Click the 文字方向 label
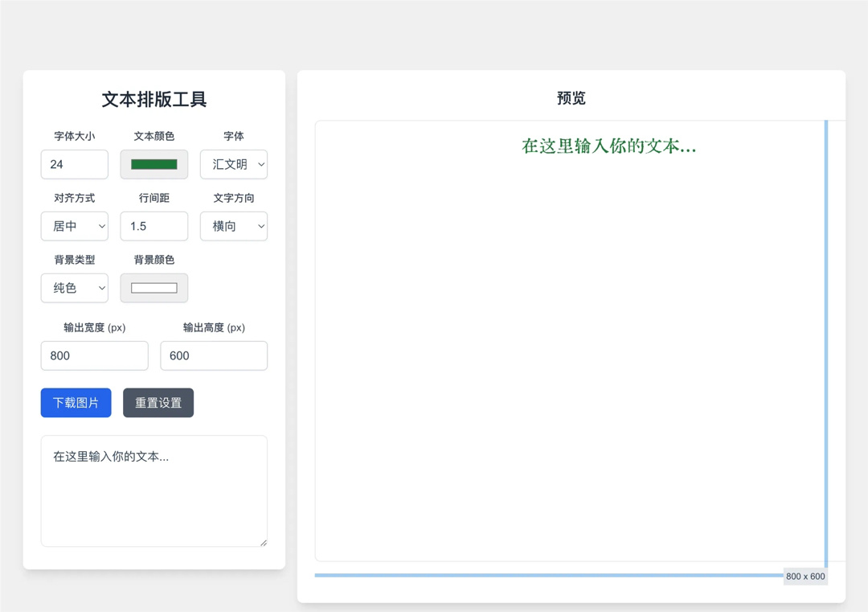Screen dimensions: 868x612 click(234, 198)
